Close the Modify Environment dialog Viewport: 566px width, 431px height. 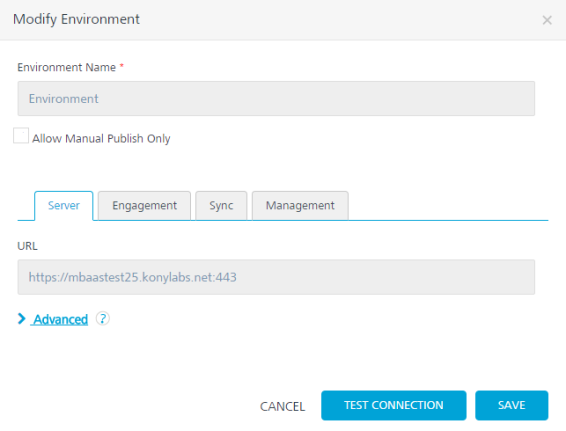click(x=547, y=20)
